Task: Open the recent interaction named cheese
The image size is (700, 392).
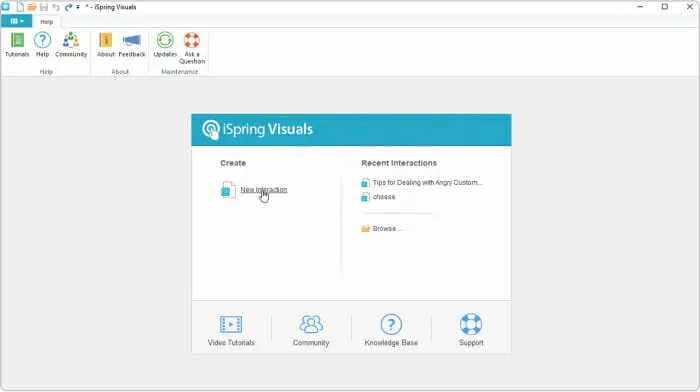Action: point(383,197)
